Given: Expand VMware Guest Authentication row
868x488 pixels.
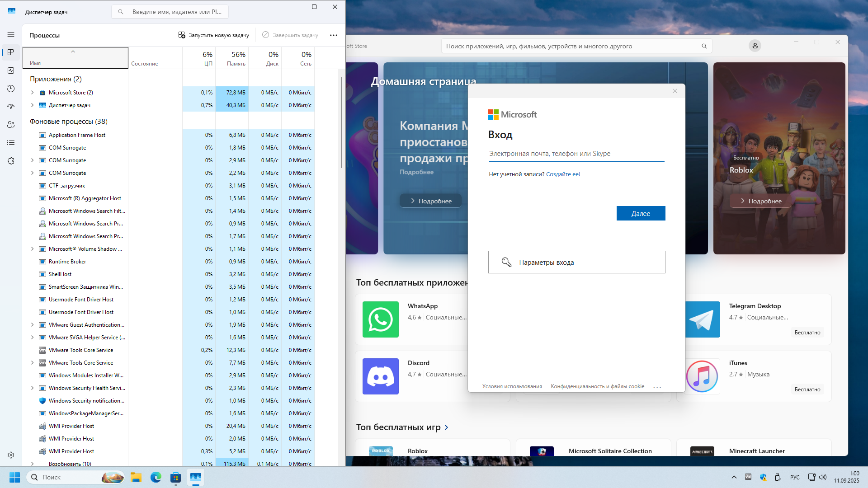Looking at the screenshot, I should tap(32, 325).
